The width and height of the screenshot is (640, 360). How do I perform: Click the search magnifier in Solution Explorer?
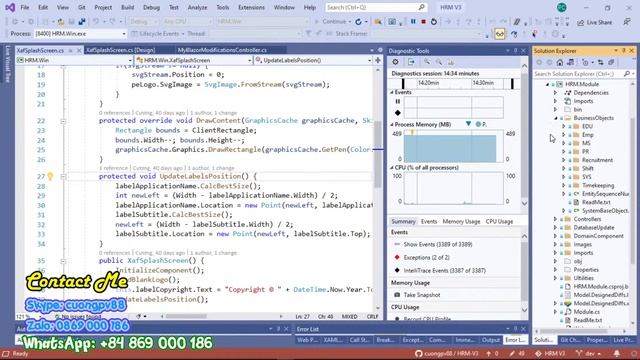tap(627, 74)
